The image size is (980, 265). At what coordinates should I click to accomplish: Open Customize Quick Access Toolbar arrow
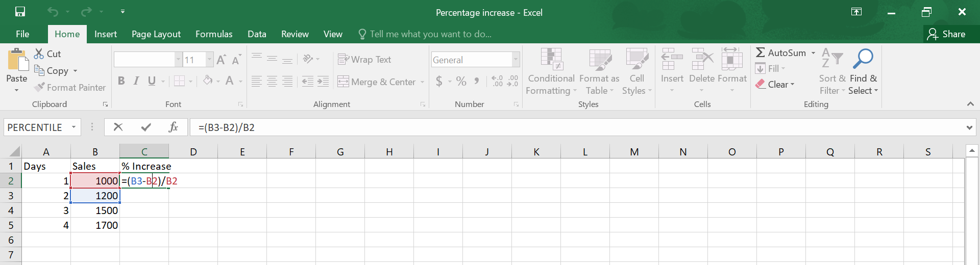[x=122, y=11]
